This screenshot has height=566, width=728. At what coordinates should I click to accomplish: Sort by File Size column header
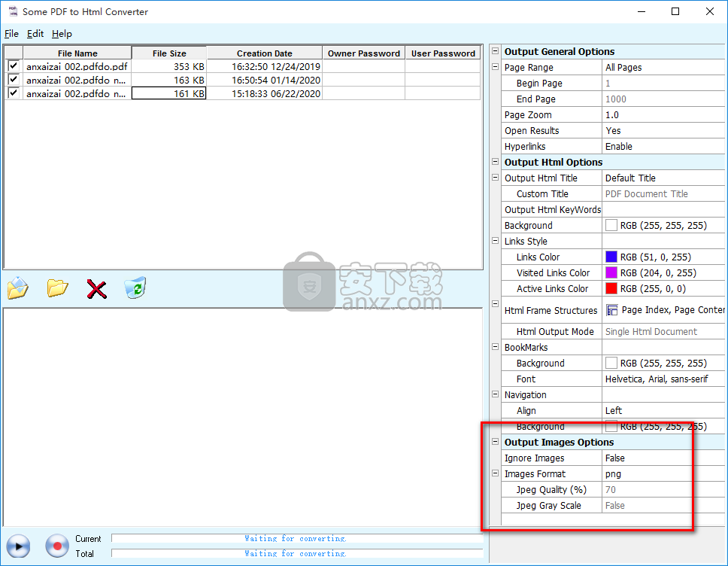(x=169, y=53)
